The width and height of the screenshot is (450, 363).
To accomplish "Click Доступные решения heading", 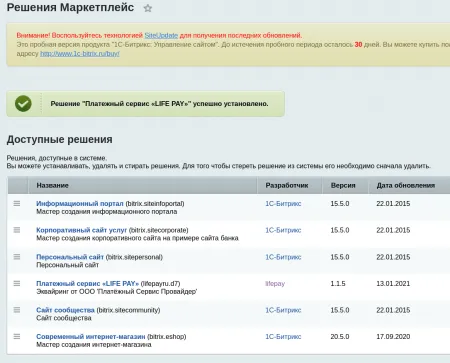I will pos(59,139).
